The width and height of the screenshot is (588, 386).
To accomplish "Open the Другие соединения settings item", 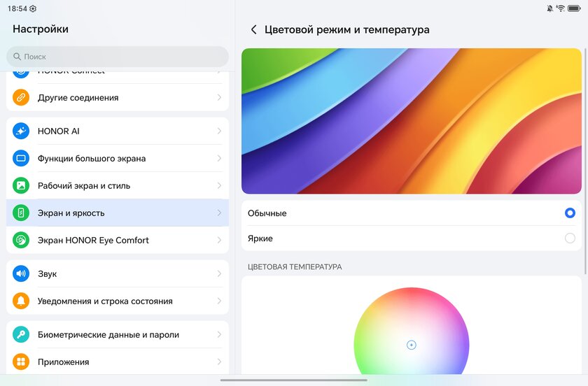I will click(118, 97).
